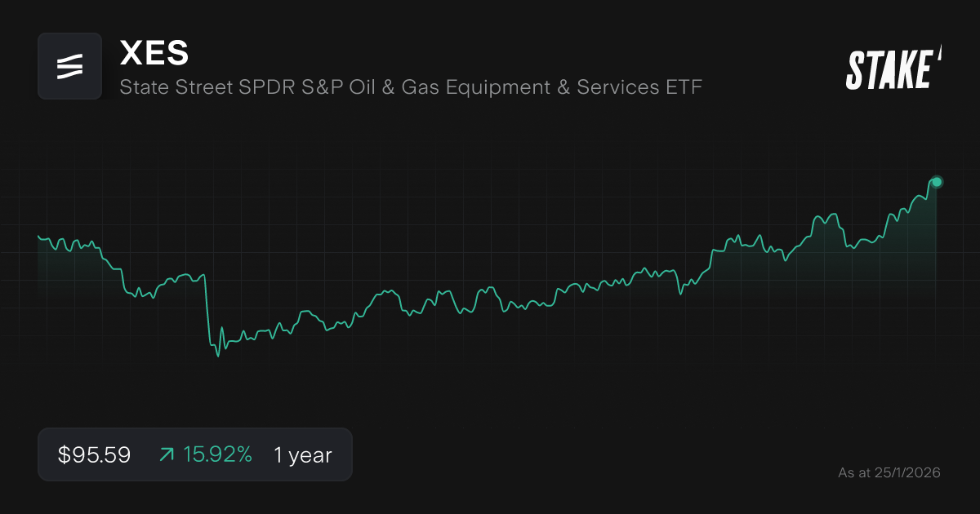Click the $95.59 price value
This screenshot has height=514, width=980.
point(95,455)
